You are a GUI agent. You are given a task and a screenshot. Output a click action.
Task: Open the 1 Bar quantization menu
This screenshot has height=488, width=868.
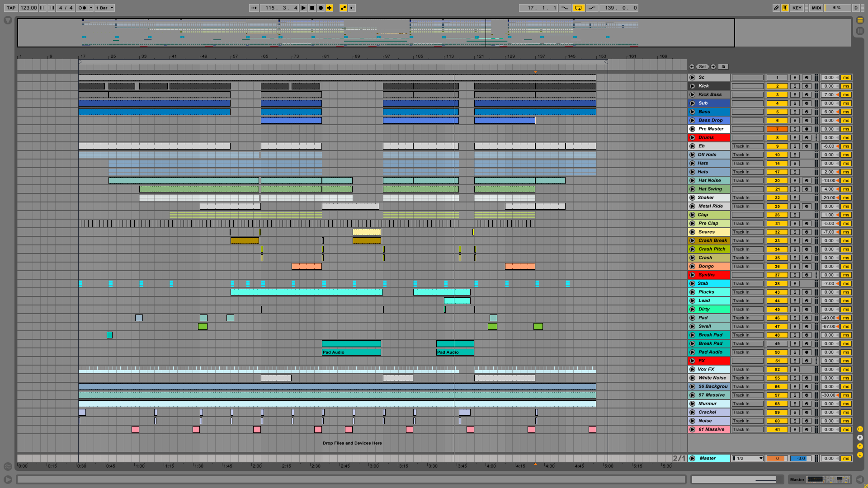click(x=104, y=8)
